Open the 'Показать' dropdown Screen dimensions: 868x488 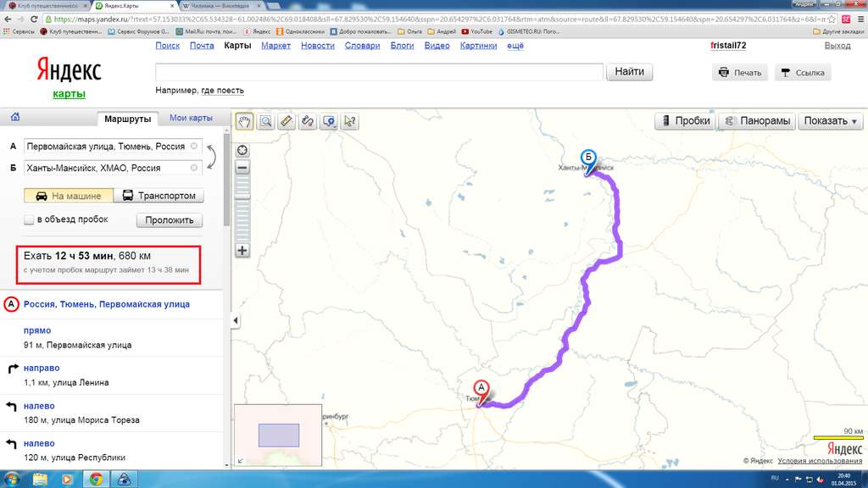[x=830, y=121]
